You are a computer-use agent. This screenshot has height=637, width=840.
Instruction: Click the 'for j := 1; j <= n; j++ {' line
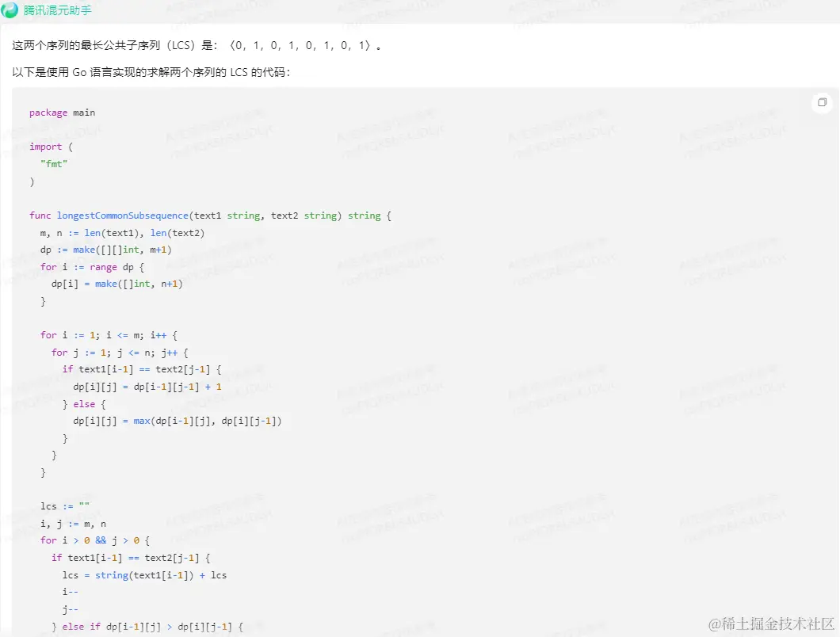[120, 353]
